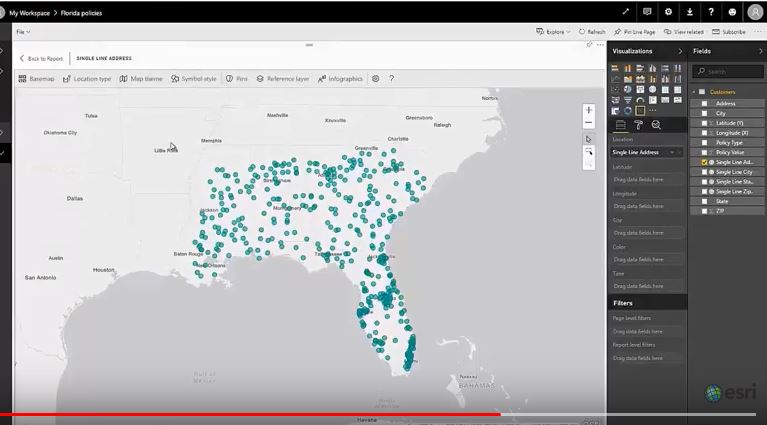The height and width of the screenshot is (425, 767).
Task: Open the header help question mark
Action: click(x=711, y=12)
